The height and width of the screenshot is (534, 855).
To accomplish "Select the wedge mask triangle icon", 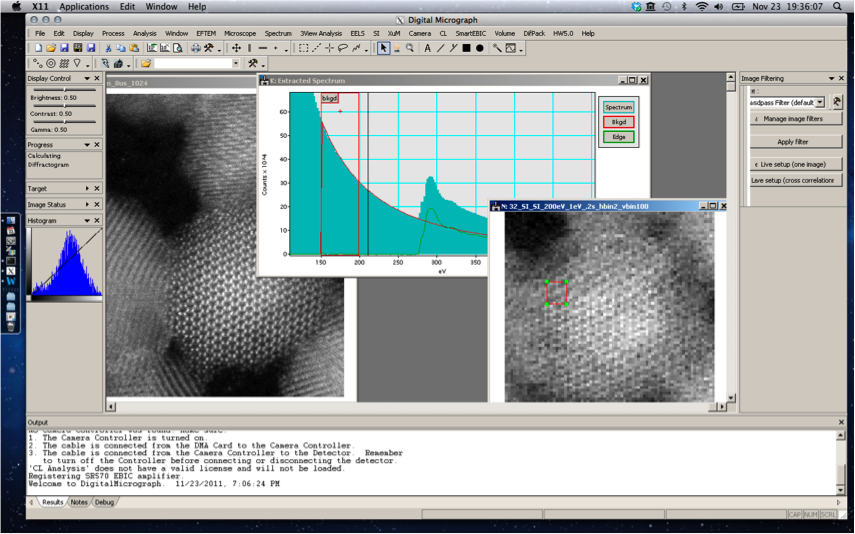I will tap(77, 64).
